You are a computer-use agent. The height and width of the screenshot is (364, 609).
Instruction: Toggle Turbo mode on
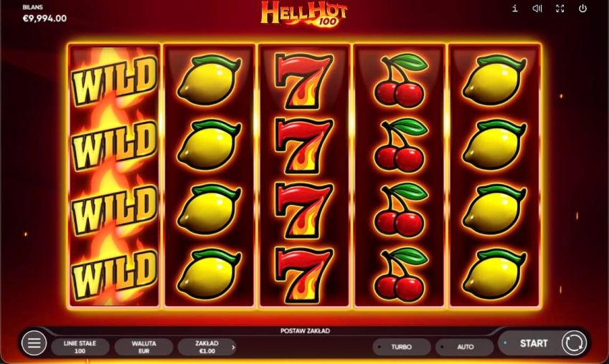tap(402, 347)
